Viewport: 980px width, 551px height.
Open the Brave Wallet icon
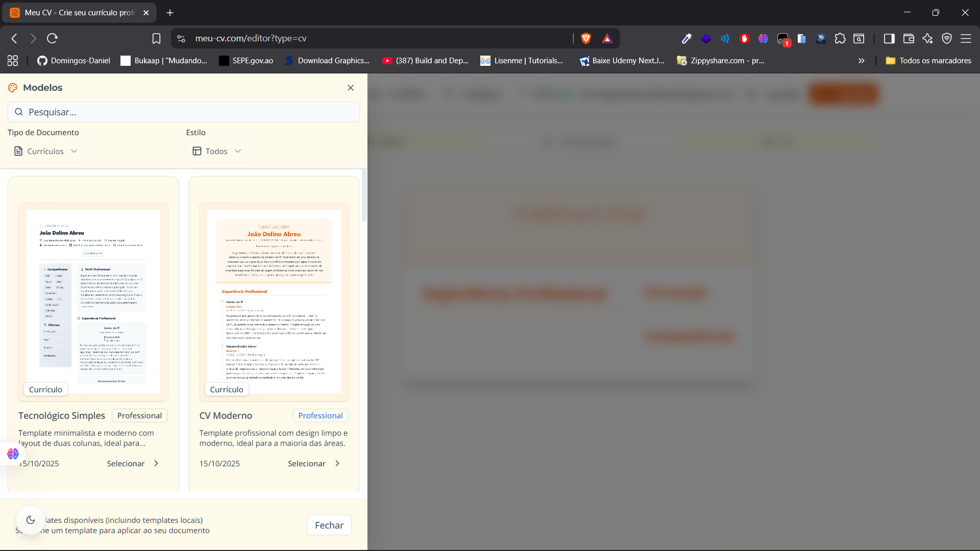click(x=909, y=38)
